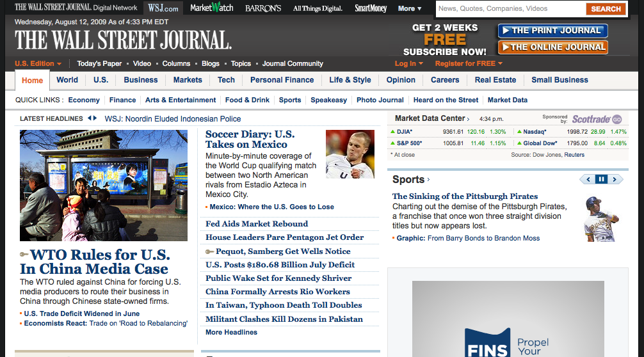Expand Register for FREE dropdown
The width and height of the screenshot is (644, 357).
click(469, 63)
